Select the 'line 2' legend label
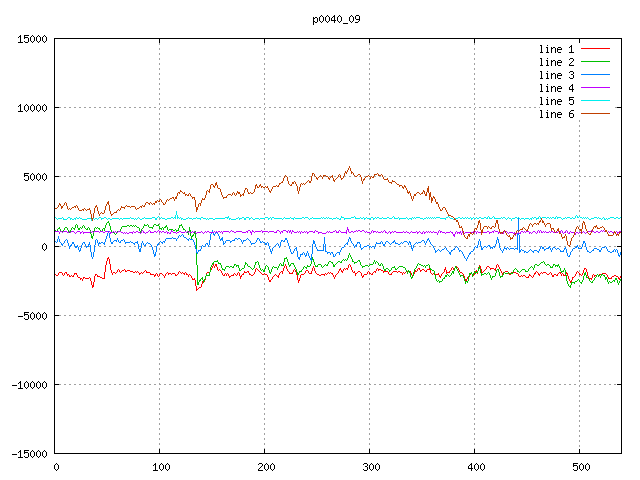640x480 pixels. (x=557, y=62)
